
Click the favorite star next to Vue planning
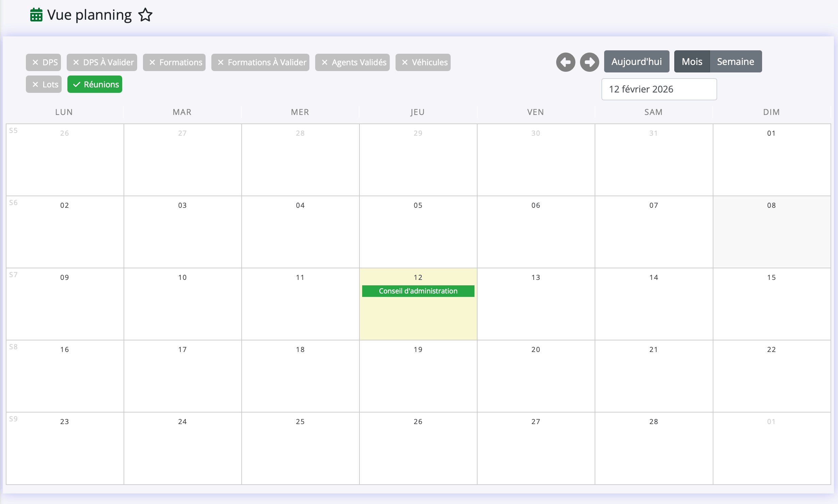[x=145, y=15]
